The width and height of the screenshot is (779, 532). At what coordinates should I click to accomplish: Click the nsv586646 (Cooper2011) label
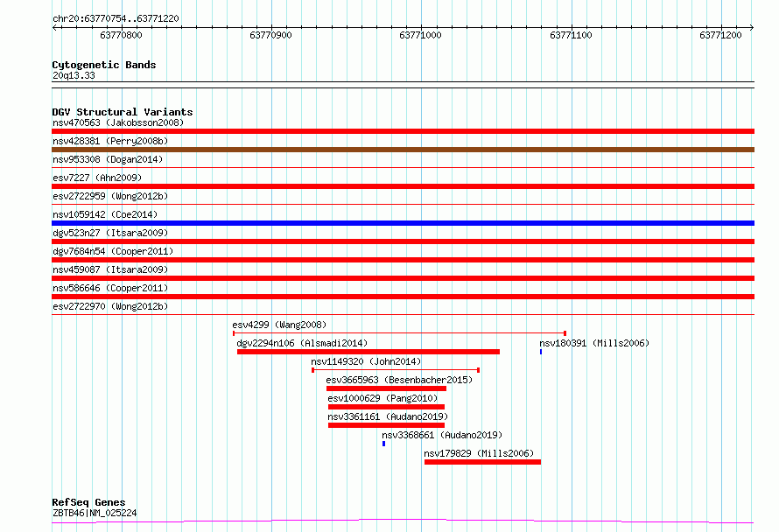pyautogui.click(x=110, y=288)
